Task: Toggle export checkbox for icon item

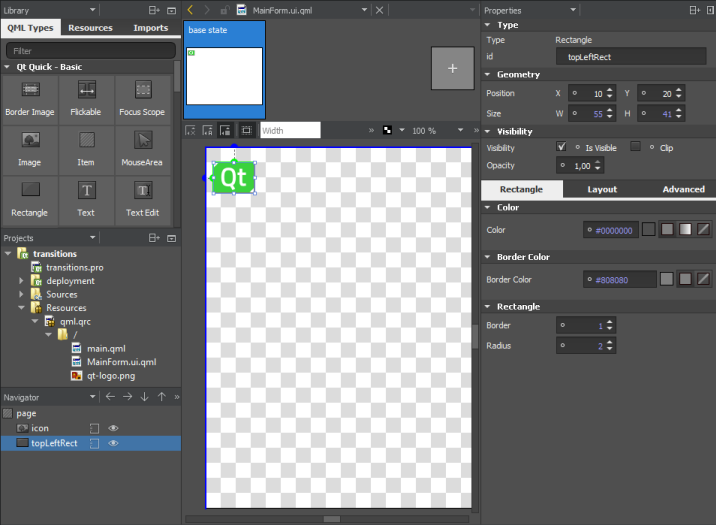Action: 95,428
